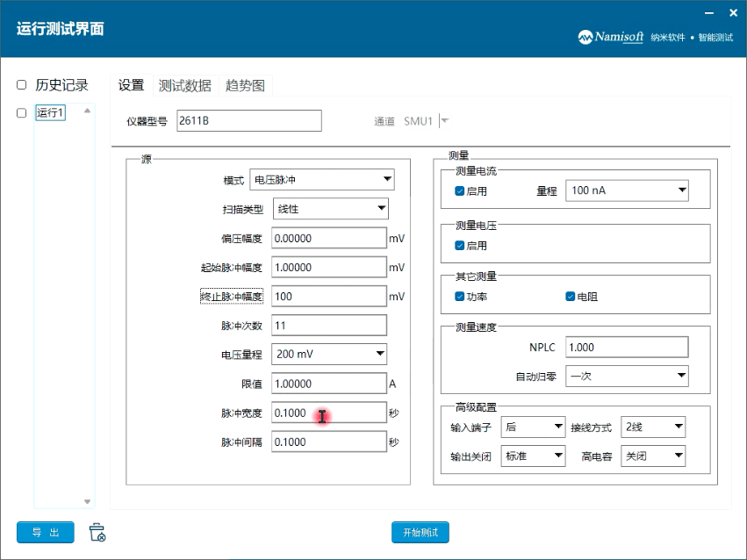Click the 限值 input field
Image resolution: width=747 pixels, height=560 pixels.
pyautogui.click(x=329, y=384)
